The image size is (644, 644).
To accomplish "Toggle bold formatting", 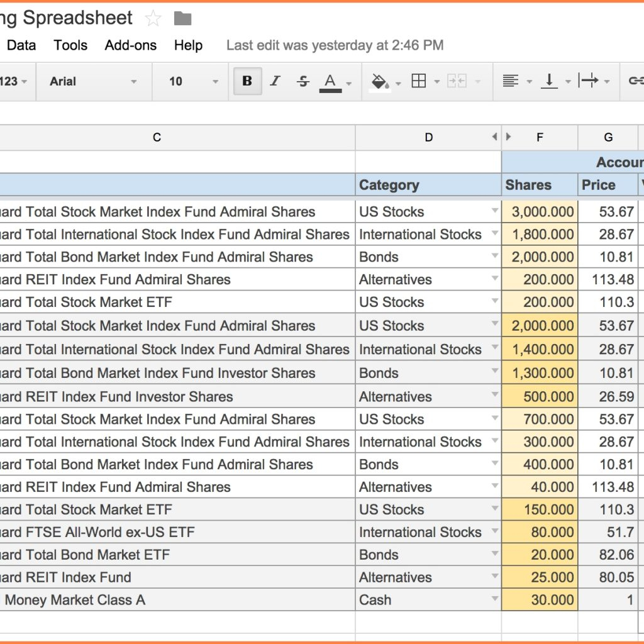I will coord(247,81).
